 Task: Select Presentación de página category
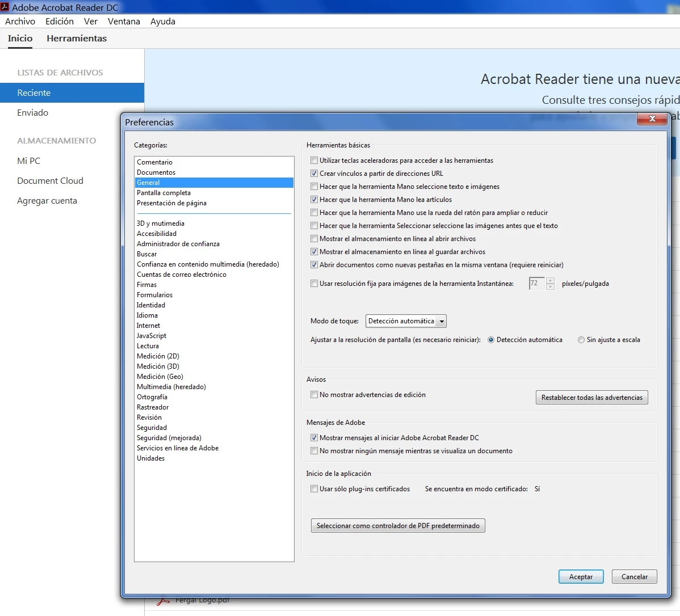[214, 203]
